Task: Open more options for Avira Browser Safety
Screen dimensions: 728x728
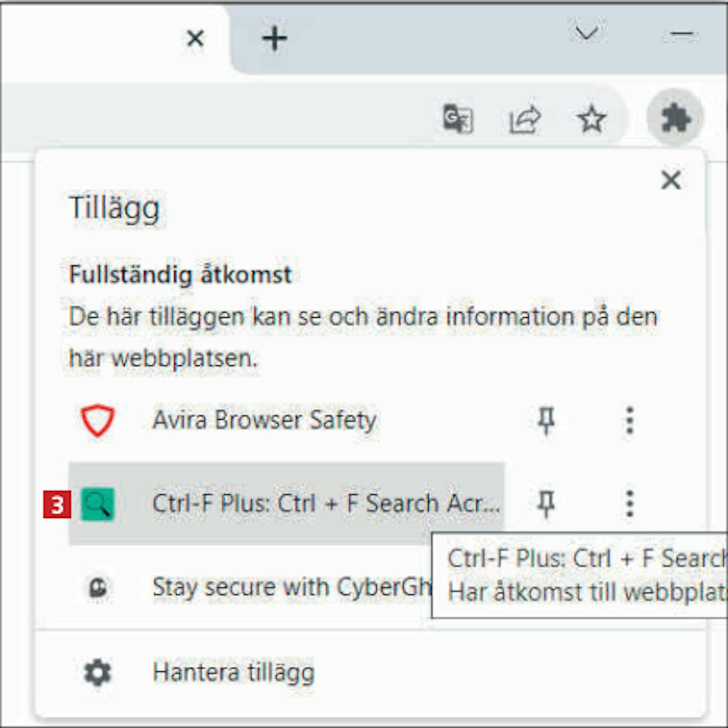Action: point(629,420)
